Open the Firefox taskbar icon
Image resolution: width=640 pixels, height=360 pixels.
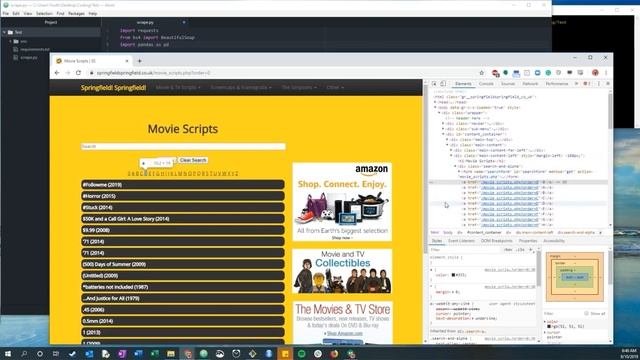334,353
